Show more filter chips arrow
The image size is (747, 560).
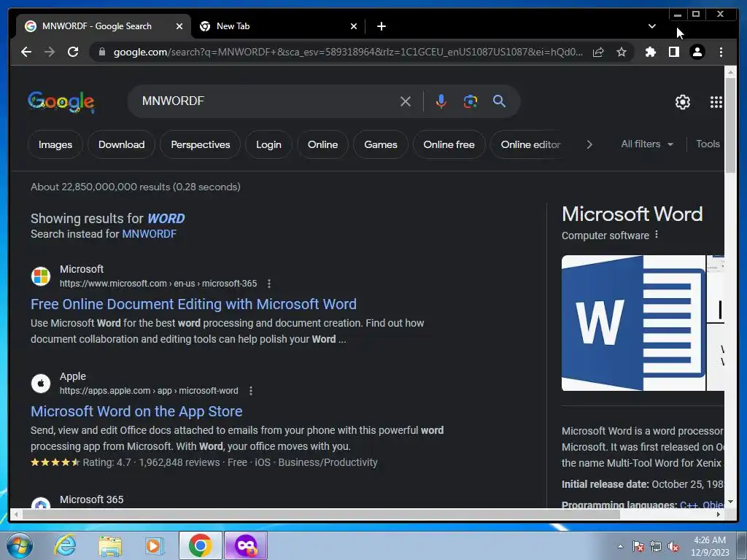589,144
